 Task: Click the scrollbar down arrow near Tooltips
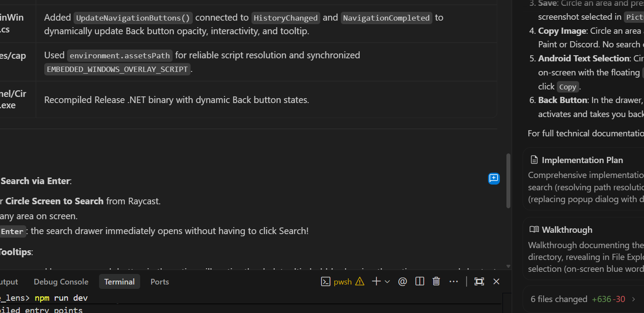point(508,266)
